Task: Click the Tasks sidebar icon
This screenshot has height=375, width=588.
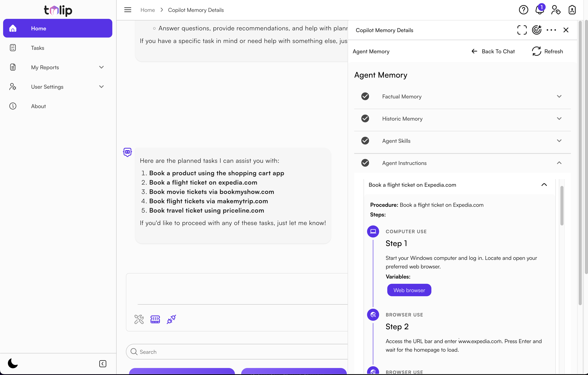Action: click(13, 48)
